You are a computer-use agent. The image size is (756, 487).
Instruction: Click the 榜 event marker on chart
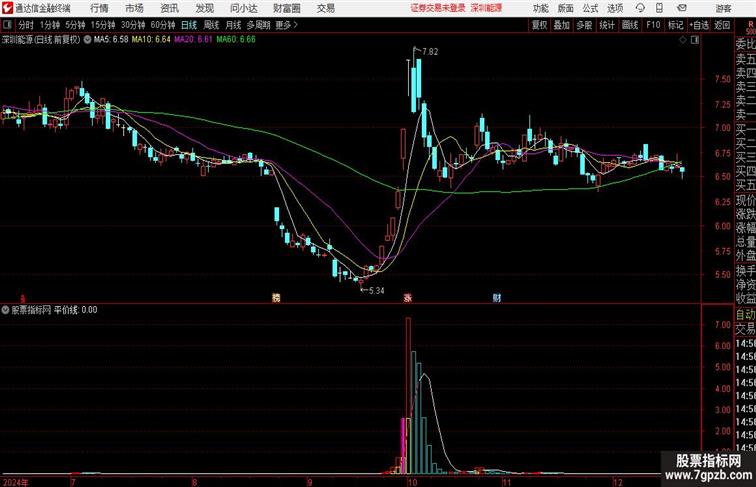(276, 298)
